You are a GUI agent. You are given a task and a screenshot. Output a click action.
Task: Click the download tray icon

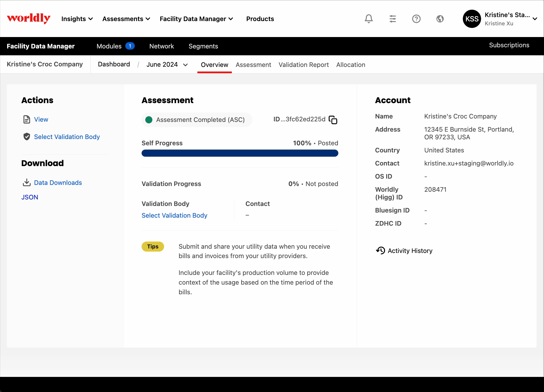(x=26, y=182)
